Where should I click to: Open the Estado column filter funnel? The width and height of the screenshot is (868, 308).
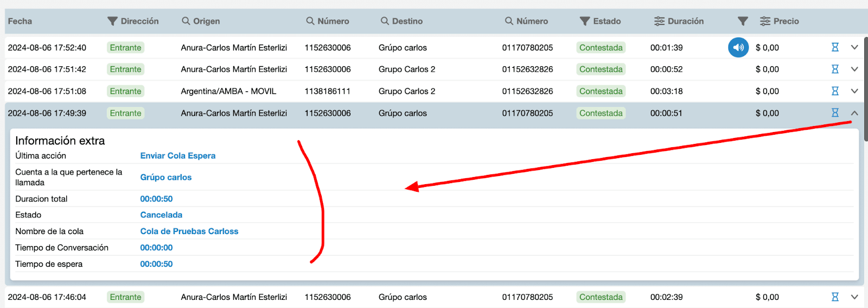click(x=585, y=21)
